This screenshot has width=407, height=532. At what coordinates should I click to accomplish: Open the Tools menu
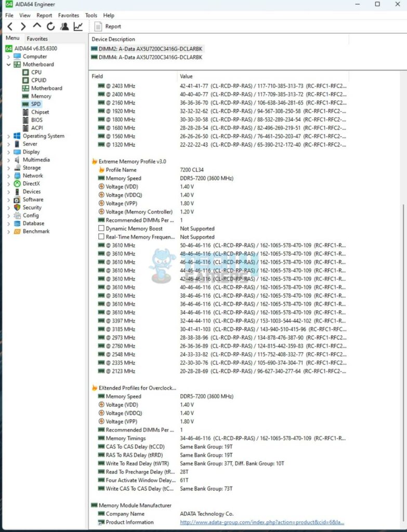(x=91, y=15)
